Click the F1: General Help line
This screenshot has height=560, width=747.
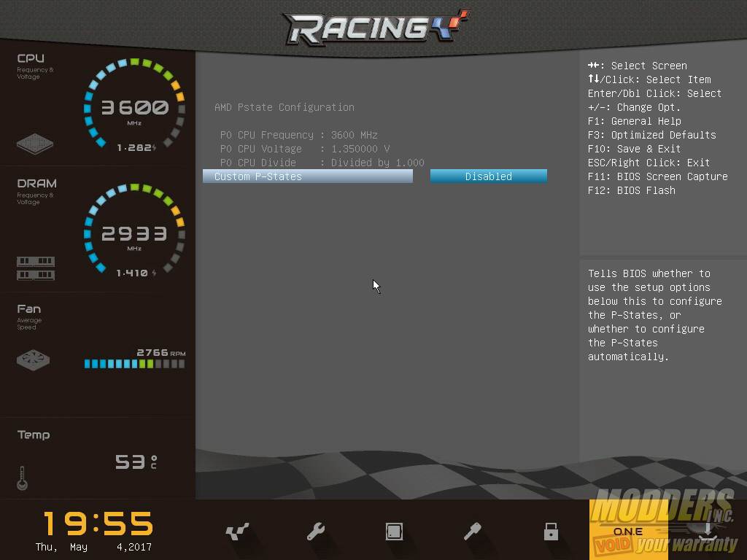click(634, 121)
